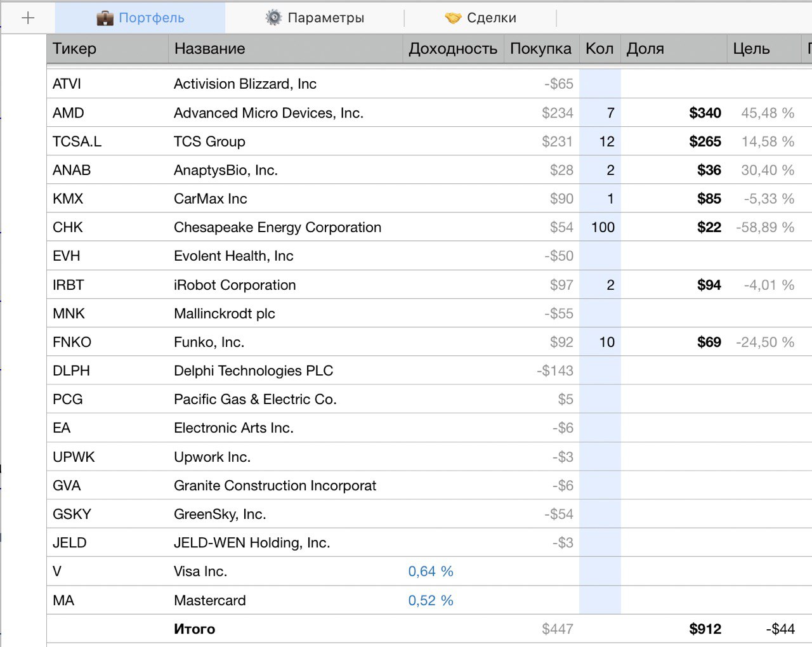Select iRobot's $94 share value
This screenshot has height=647, width=812.
click(709, 285)
